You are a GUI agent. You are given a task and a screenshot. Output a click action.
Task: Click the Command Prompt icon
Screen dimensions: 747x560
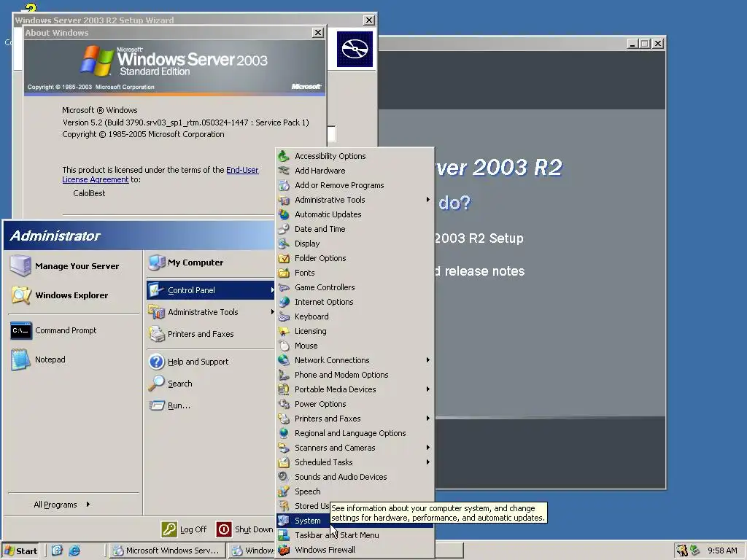pyautogui.click(x=21, y=330)
